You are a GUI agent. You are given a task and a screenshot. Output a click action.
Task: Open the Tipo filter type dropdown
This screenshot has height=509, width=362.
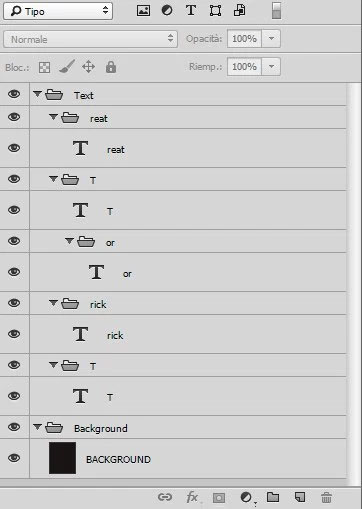58,11
